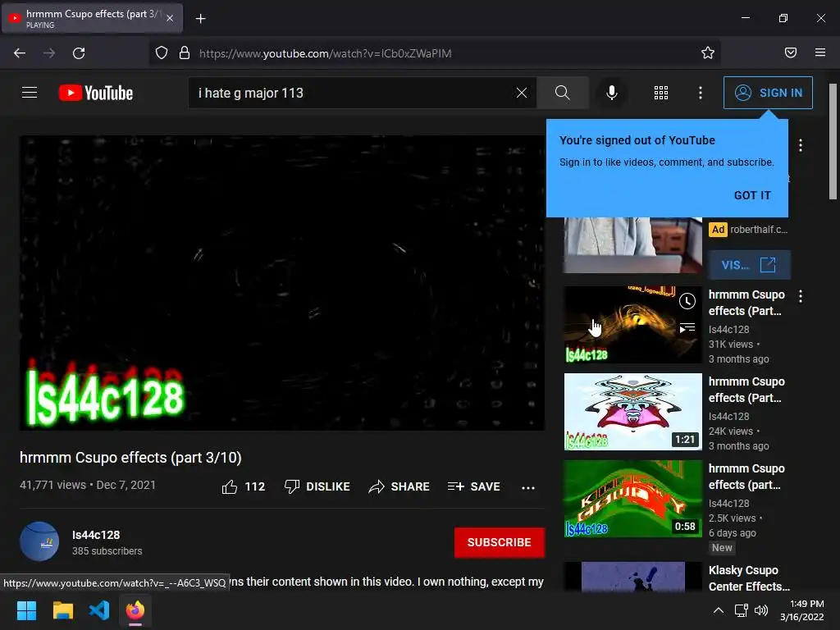Run search with magnifier button
Image resolution: width=840 pixels, height=630 pixels.
click(563, 93)
